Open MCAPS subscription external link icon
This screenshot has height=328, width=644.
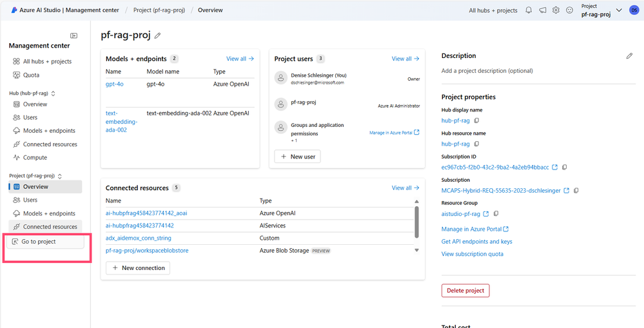point(567,191)
